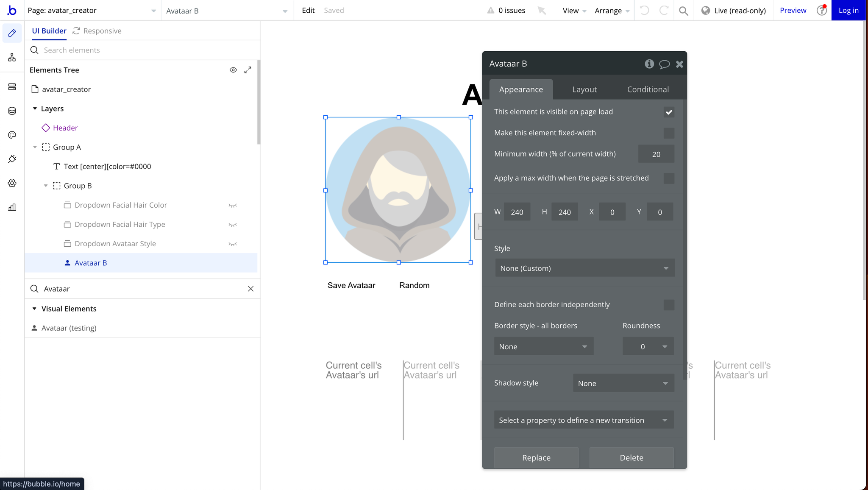The image size is (868, 490).
Task: Open the Plugins tab plug icon
Action: [12, 159]
